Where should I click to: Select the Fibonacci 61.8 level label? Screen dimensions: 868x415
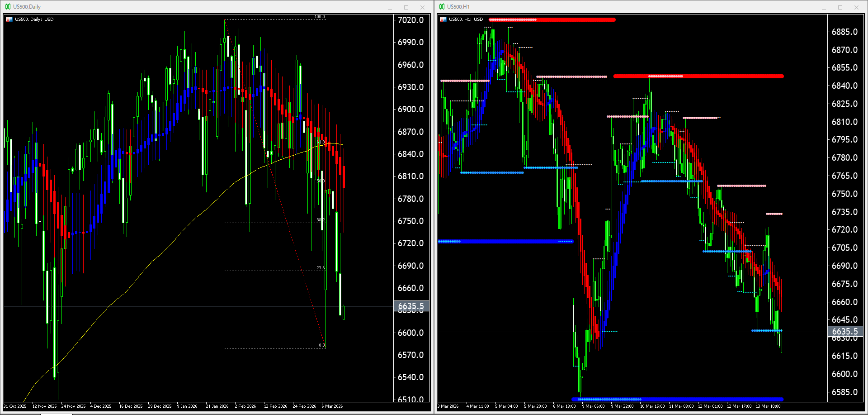[x=321, y=142]
